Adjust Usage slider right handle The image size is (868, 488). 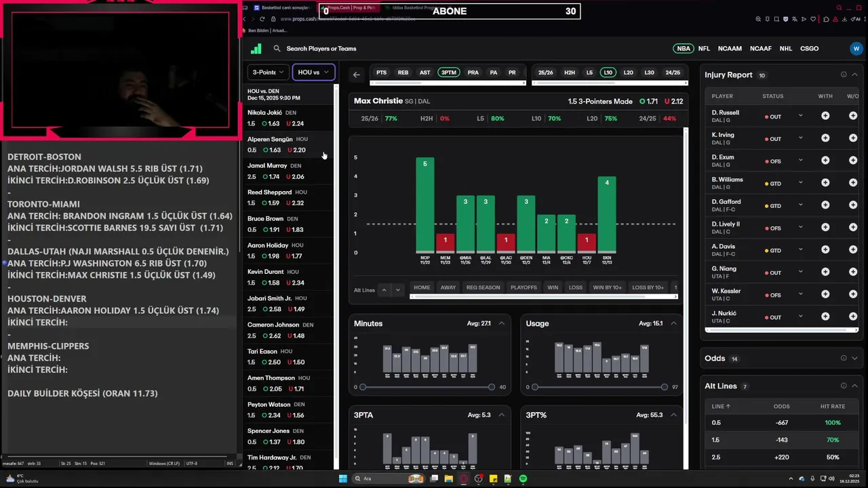coord(664,387)
